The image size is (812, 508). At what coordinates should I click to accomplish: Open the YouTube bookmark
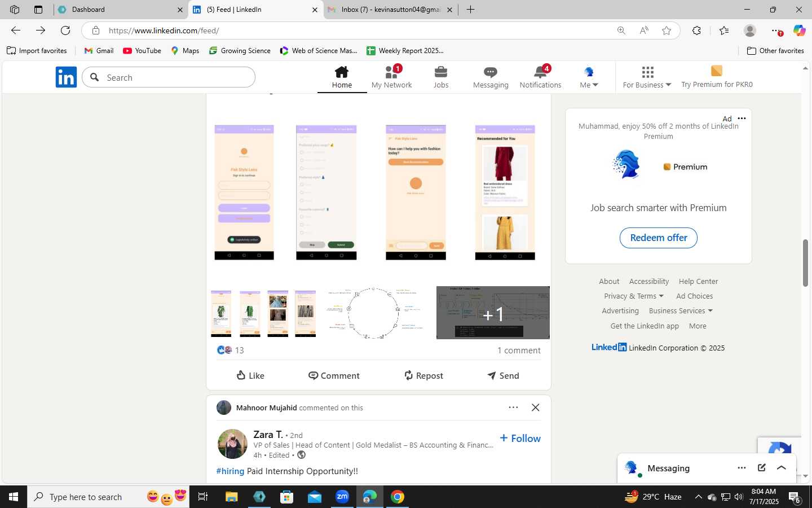pos(142,51)
